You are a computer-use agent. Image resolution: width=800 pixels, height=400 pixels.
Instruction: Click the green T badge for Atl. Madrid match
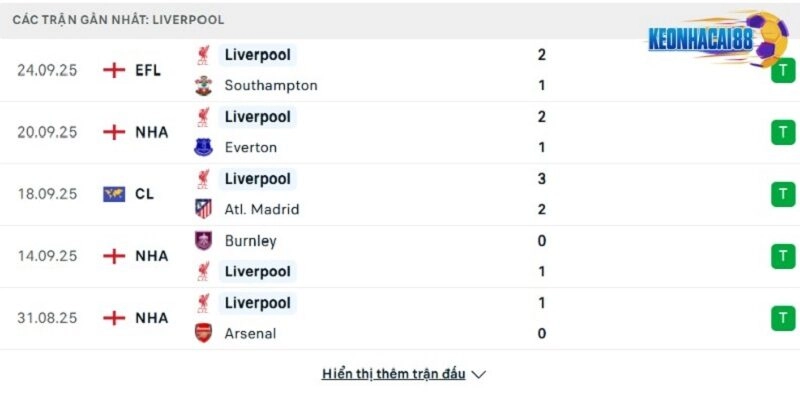(783, 195)
